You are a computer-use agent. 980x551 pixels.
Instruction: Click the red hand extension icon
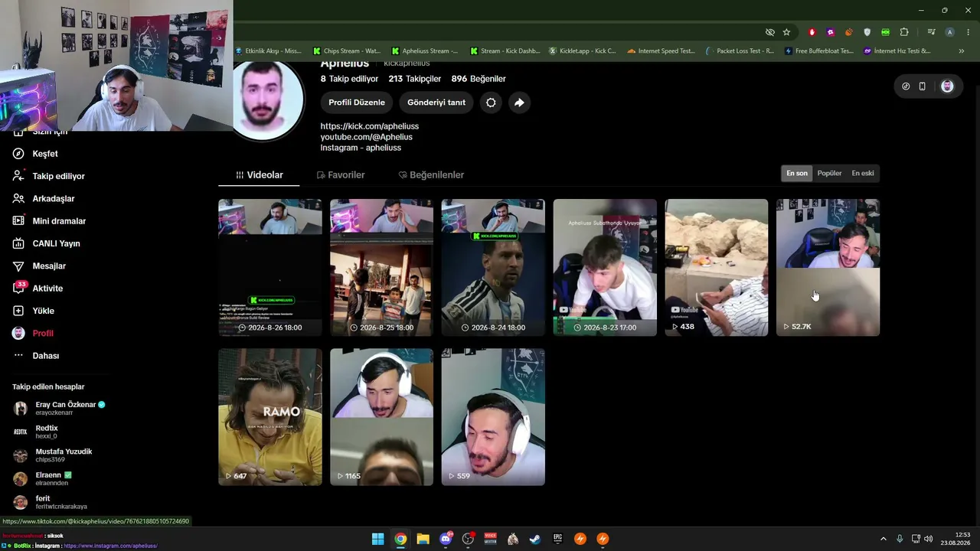[x=812, y=32]
